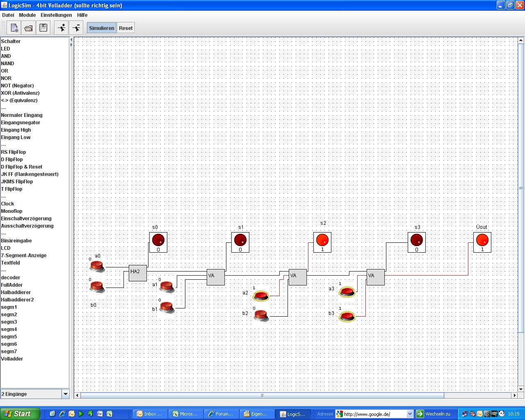This screenshot has width=525, height=420.
Task: Expand the taskbar address bar dropdown
Action: (410, 414)
